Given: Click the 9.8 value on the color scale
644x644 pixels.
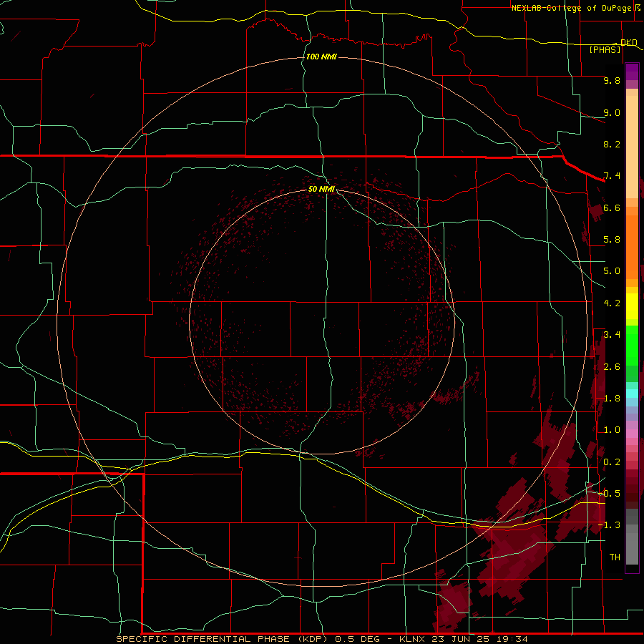Looking at the screenshot, I should tap(612, 80).
